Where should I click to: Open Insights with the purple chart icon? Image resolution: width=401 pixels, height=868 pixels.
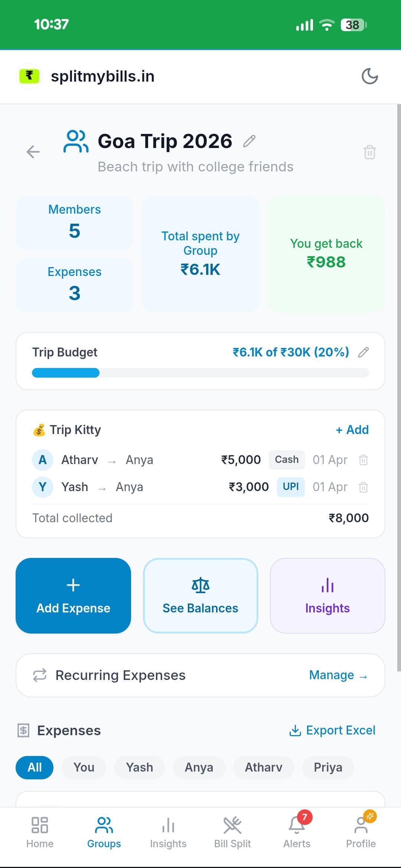pyautogui.click(x=327, y=595)
